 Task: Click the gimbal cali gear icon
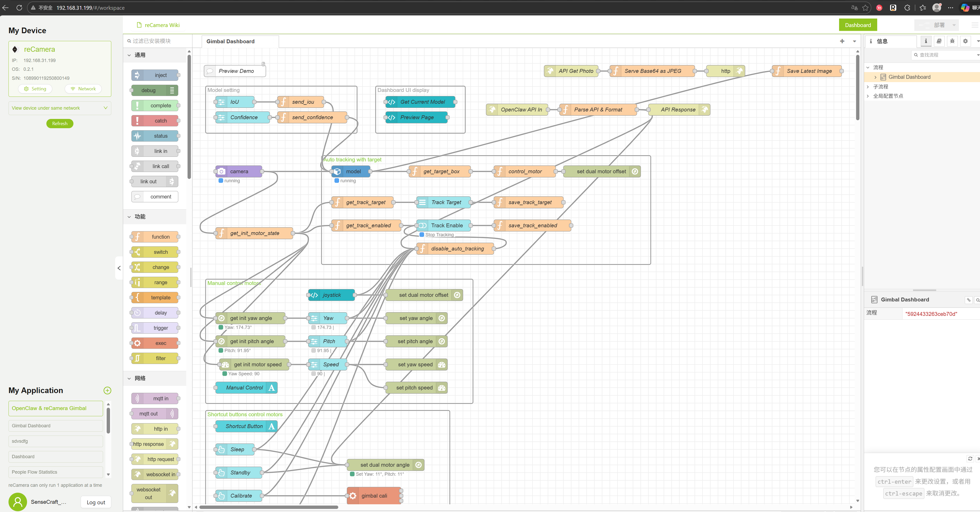tap(353, 496)
